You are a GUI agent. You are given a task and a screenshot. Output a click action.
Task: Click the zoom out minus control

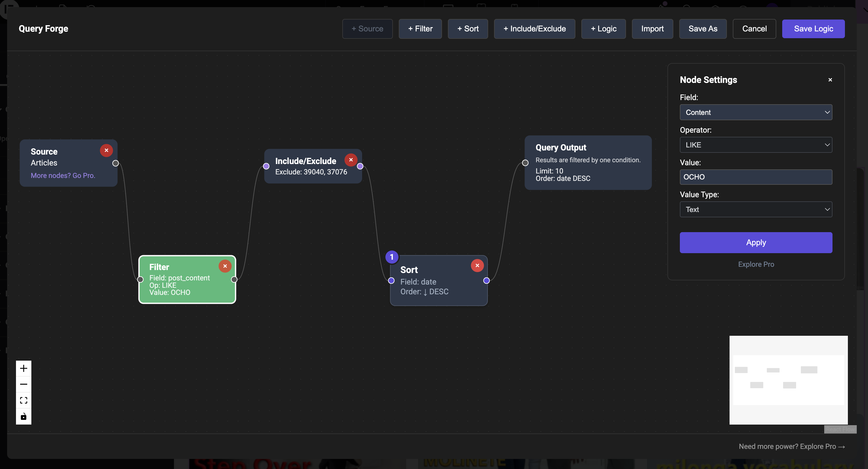pyautogui.click(x=24, y=384)
